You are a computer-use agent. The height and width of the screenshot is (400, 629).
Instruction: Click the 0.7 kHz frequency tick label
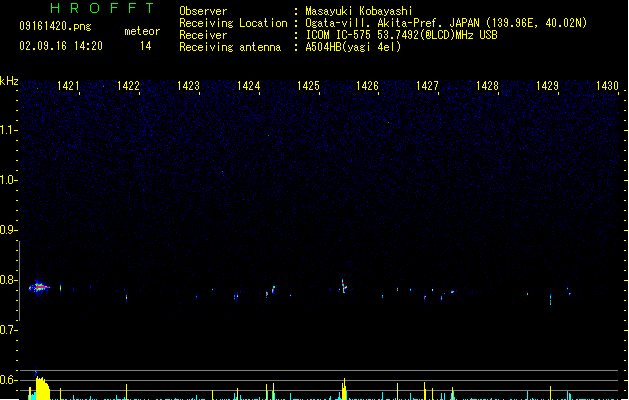coord(8,330)
